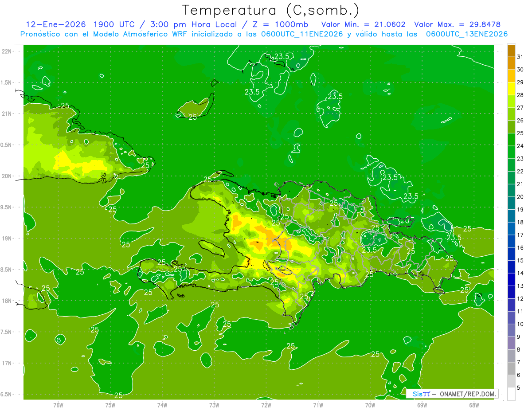Click the "19N" latitude axis label
The width and height of the screenshot is (532, 411).
[x=7, y=239]
